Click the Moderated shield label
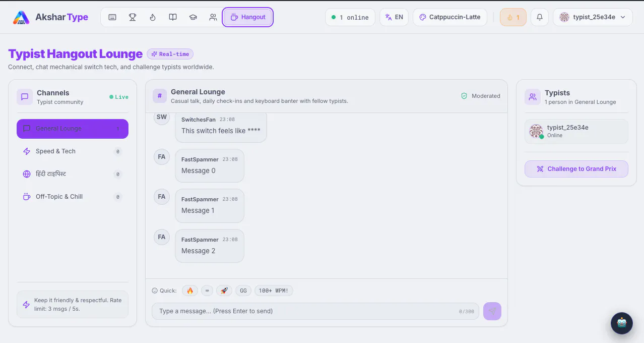This screenshot has width=644, height=343. (481, 96)
